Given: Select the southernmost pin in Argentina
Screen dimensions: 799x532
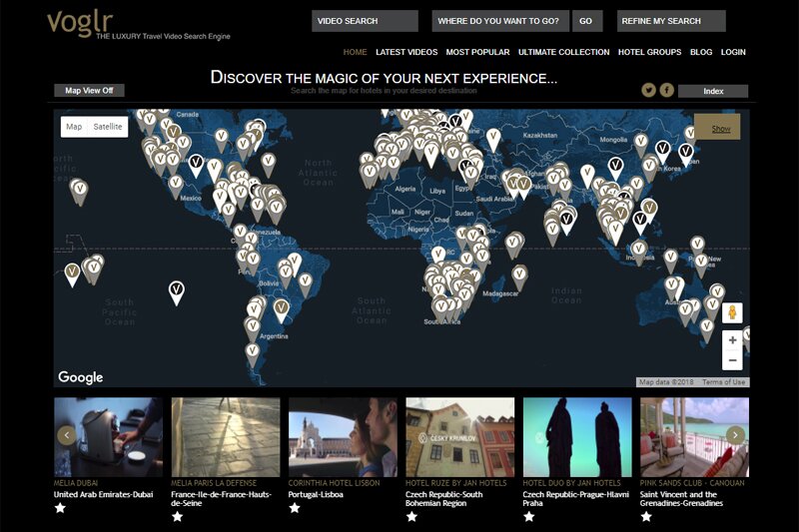Looking at the screenshot, I should [252, 353].
